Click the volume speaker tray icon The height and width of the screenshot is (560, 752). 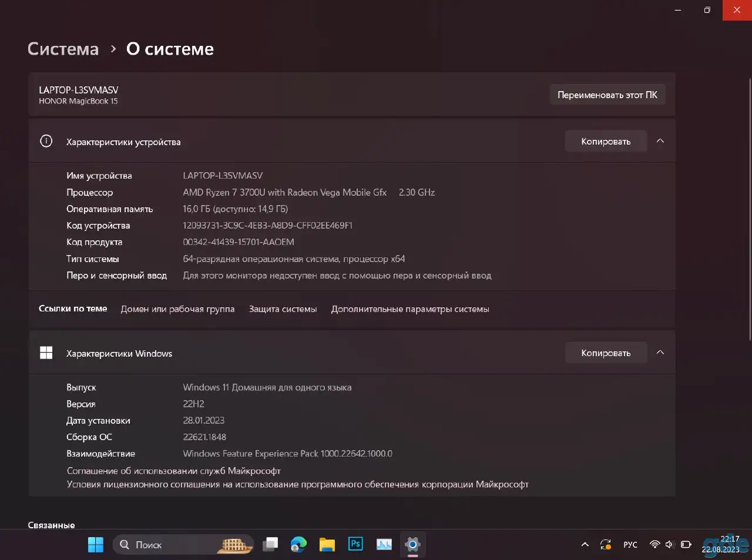pyautogui.click(x=670, y=545)
